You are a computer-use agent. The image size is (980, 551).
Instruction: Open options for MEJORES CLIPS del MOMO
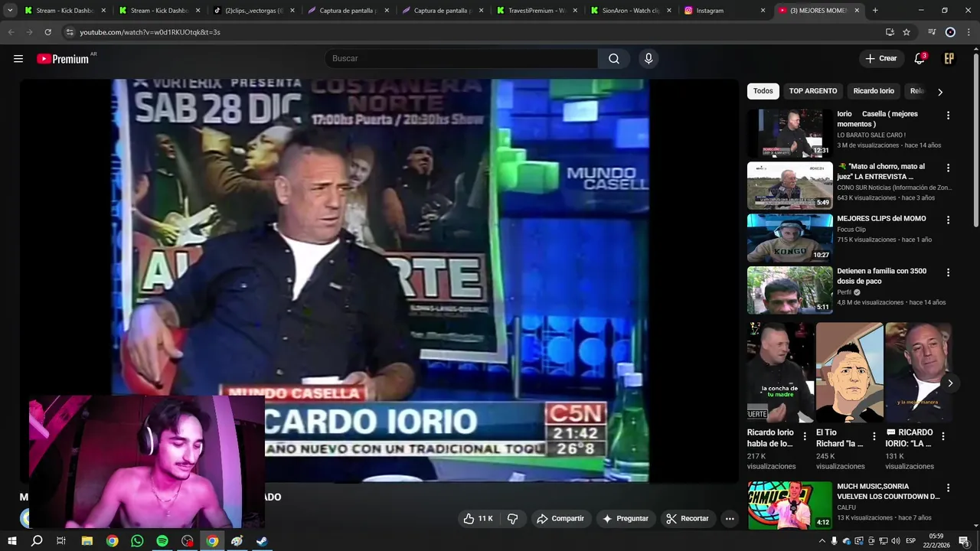pyautogui.click(x=948, y=220)
